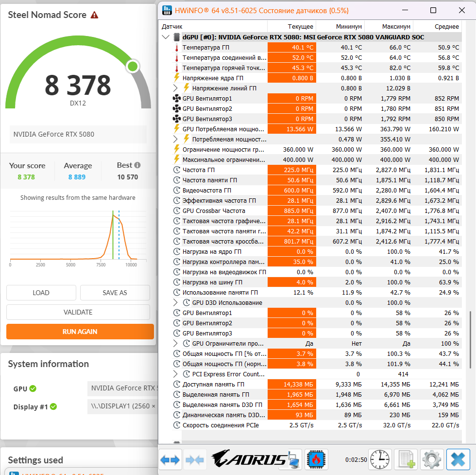Click the Settings used heading

pos(35,460)
